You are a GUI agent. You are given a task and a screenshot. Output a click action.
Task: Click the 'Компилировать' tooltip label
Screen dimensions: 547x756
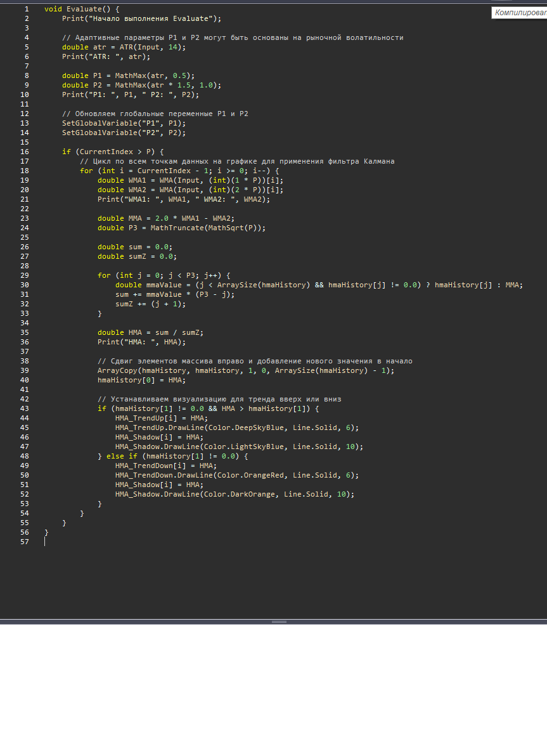coord(520,13)
